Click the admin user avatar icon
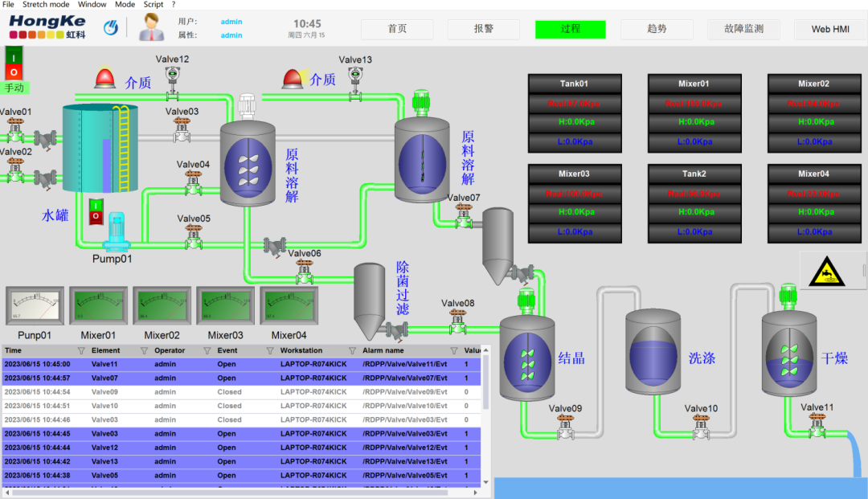The height and width of the screenshot is (499, 868). click(x=151, y=27)
